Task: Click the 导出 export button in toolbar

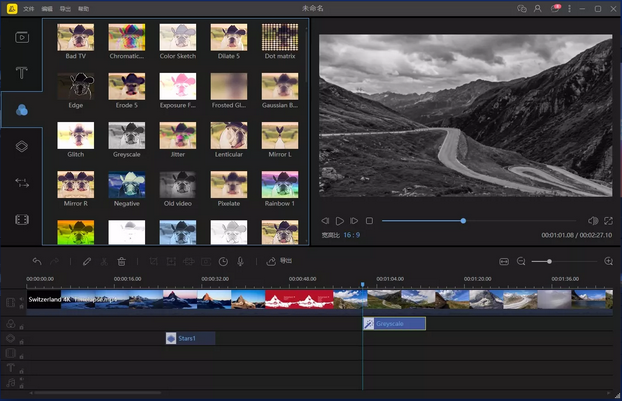Action: pyautogui.click(x=279, y=261)
